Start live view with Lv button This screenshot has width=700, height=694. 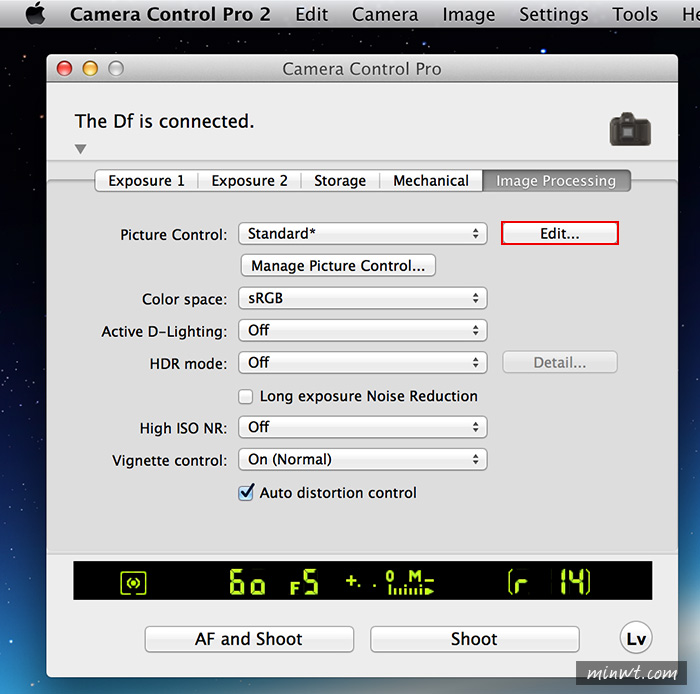[x=636, y=638]
